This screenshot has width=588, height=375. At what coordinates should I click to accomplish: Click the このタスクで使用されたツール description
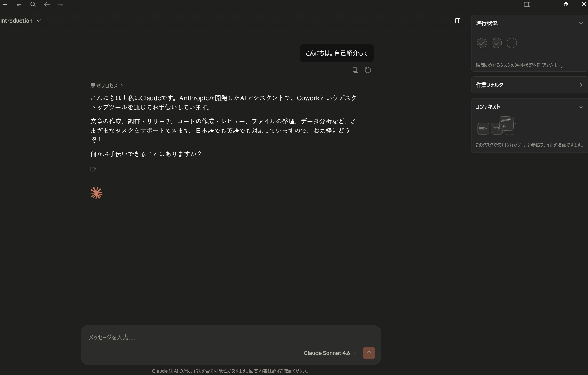pos(530,145)
